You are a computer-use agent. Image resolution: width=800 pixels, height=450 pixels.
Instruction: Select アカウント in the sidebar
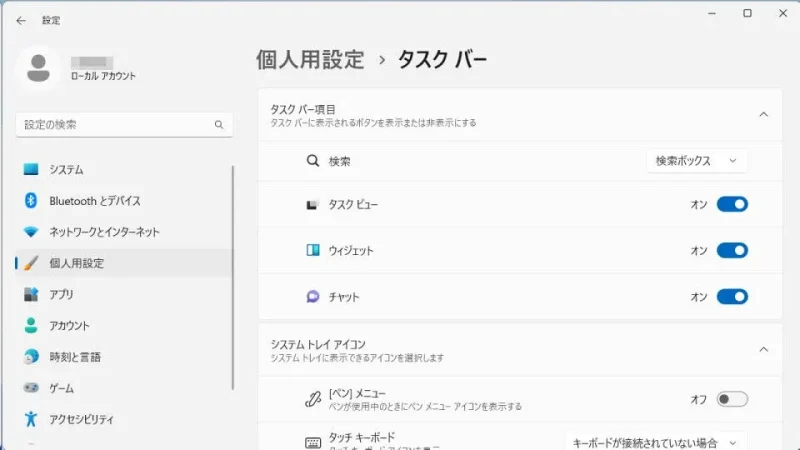(69, 326)
